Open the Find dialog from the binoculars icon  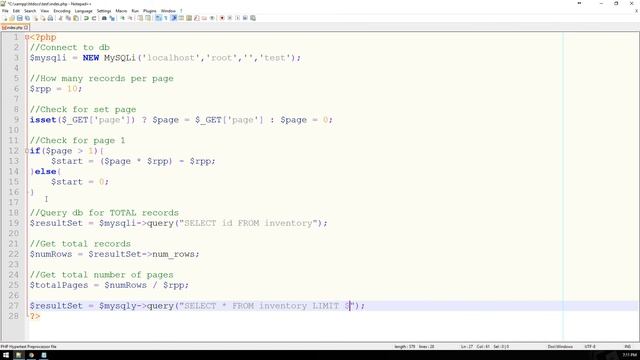104,18
